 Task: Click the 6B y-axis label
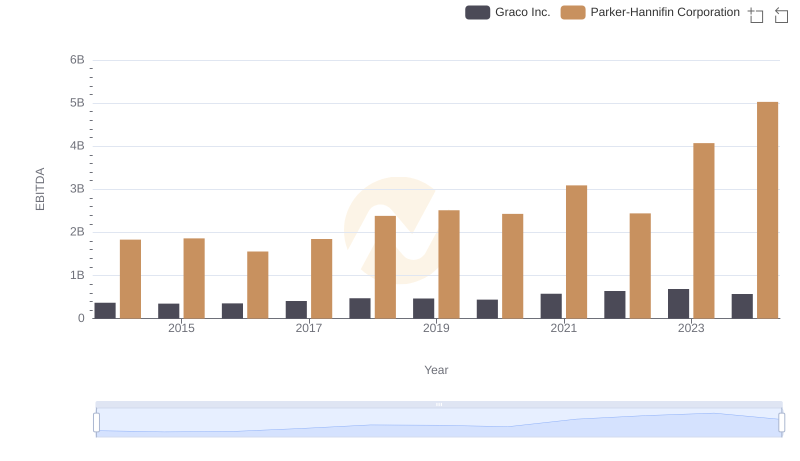77,60
